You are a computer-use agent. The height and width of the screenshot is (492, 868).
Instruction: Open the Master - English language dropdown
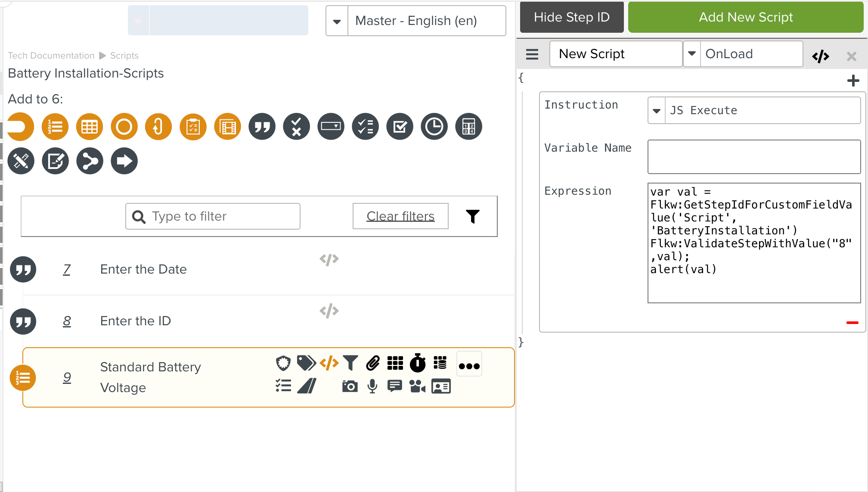tap(337, 20)
